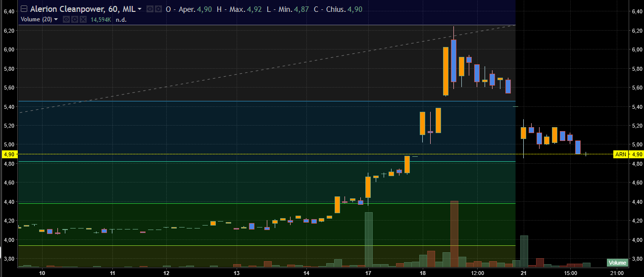The height and width of the screenshot is (277, 644).
Task: Remove the Volume indicator with X icon
Action: 83,19
